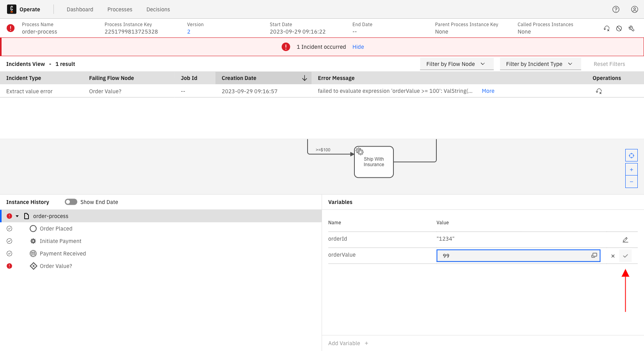This screenshot has height=351, width=644.
Task: Click More to view full error message
Action: [488, 91]
